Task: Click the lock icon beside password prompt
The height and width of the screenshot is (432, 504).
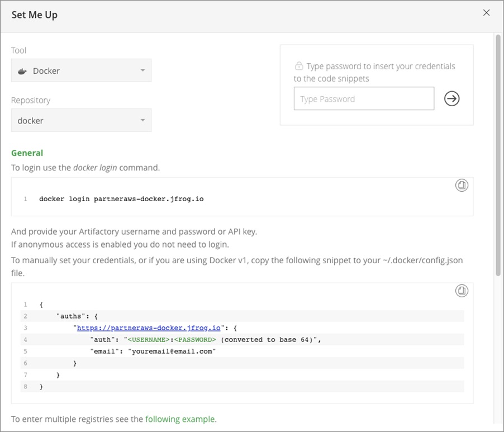Action: click(x=299, y=66)
